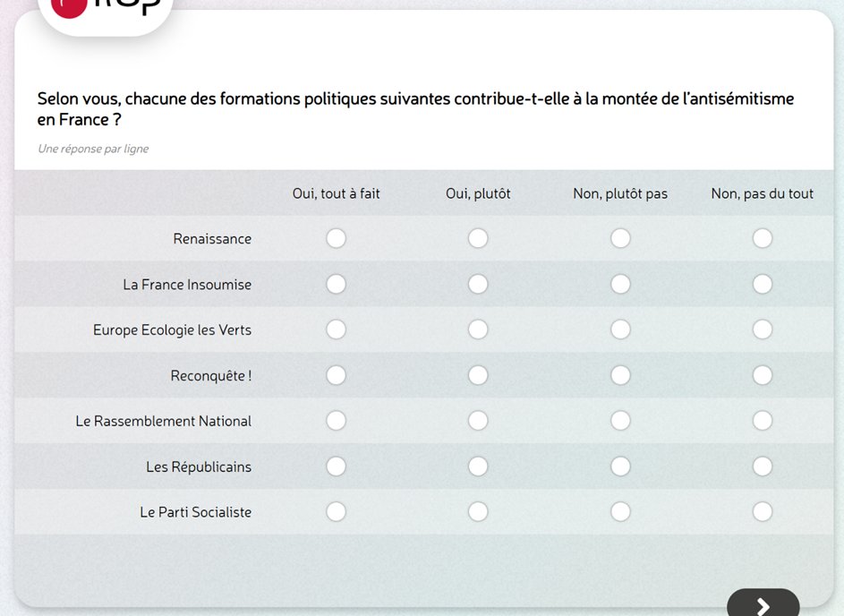Answer 'Non, pas du tout' for Le Parti Socialiste
This screenshot has width=844, height=616.
(763, 511)
